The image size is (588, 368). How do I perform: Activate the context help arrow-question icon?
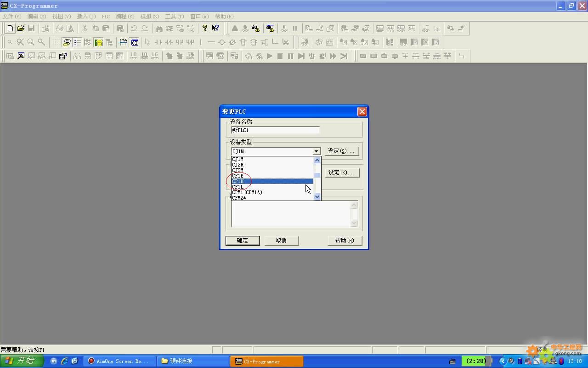pos(215,29)
